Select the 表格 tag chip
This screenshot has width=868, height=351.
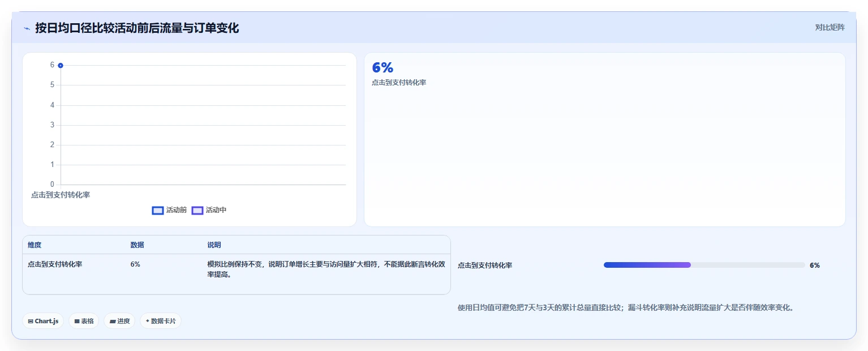tap(84, 321)
